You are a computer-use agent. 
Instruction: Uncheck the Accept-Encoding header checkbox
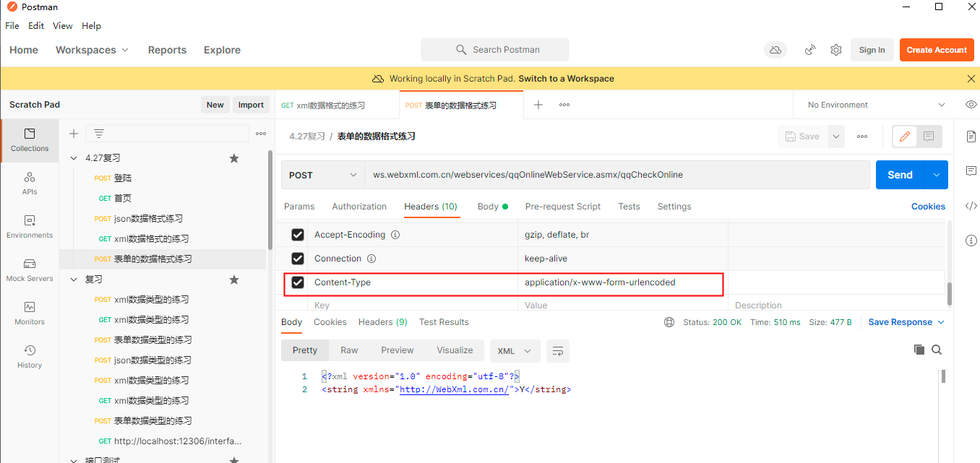[x=297, y=235]
